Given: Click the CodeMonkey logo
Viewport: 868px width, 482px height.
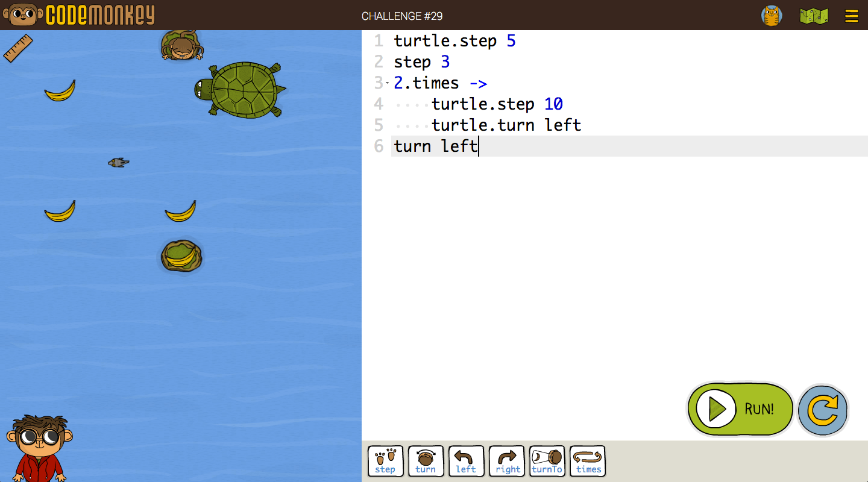Looking at the screenshot, I should pyautogui.click(x=78, y=15).
